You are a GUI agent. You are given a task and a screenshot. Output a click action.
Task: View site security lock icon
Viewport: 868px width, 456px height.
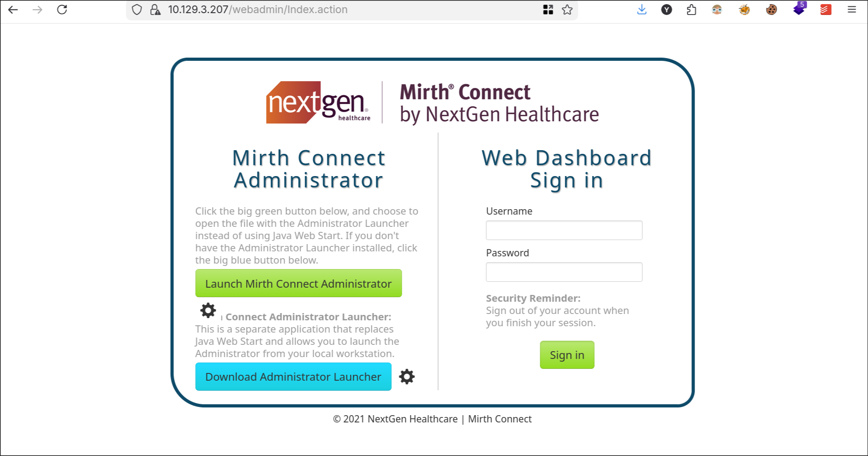point(155,10)
